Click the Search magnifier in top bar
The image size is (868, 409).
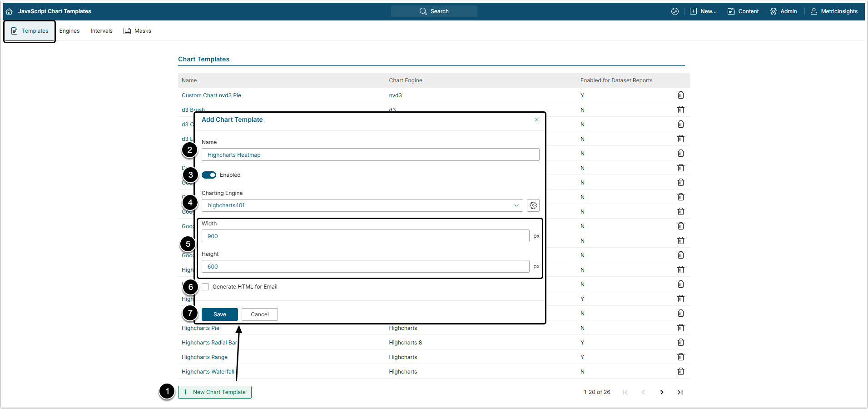[x=423, y=11]
